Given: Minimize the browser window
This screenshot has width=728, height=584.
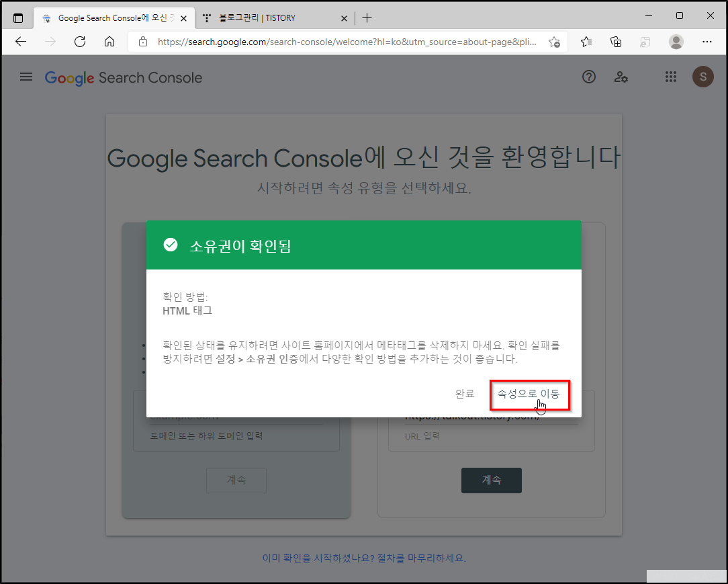Looking at the screenshot, I should tap(649, 16).
